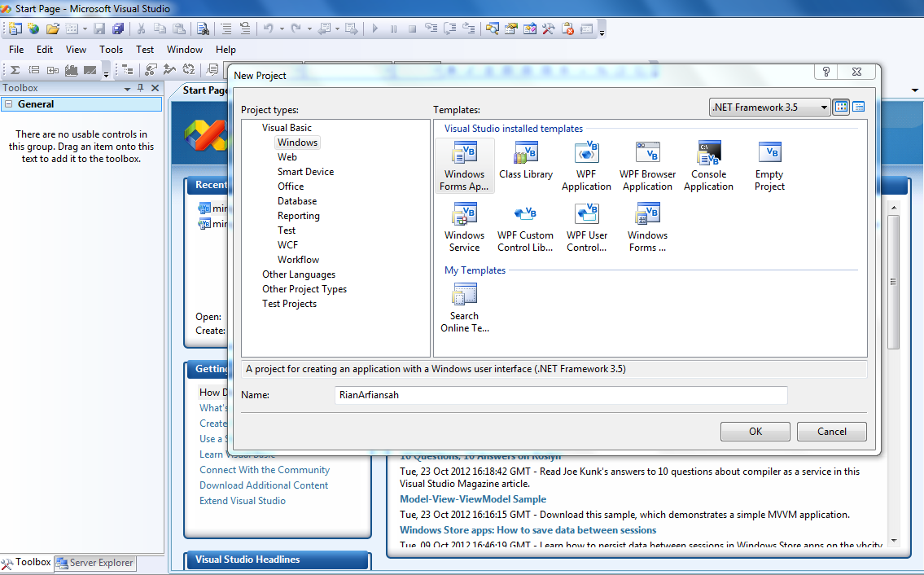Open the Undo history dropdown arrow

click(282, 29)
